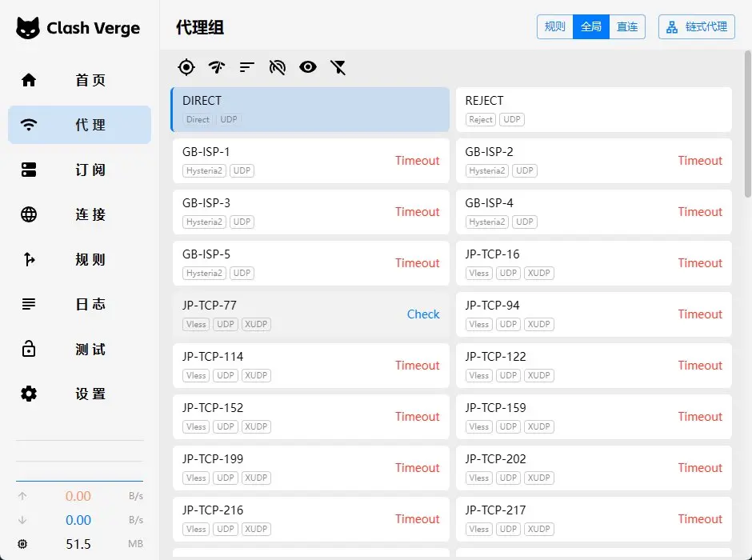Image resolution: width=752 pixels, height=560 pixels.
Task: Click the wifi icon beside 代理
Action: [x=29, y=125]
